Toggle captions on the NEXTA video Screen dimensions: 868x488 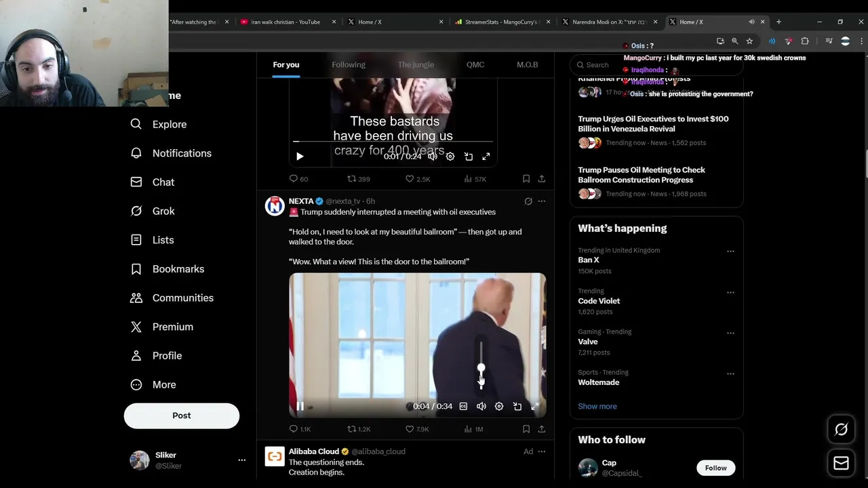click(463, 406)
